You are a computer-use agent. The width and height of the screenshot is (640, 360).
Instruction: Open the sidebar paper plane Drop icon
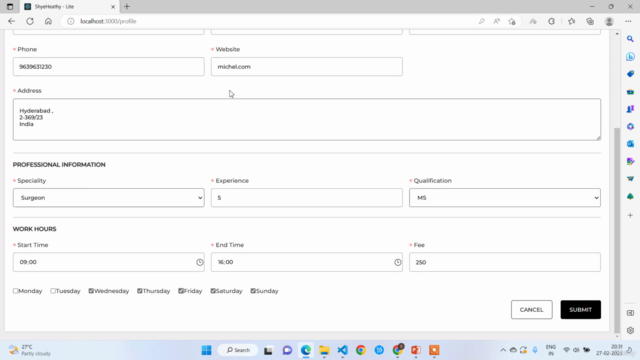click(630, 179)
